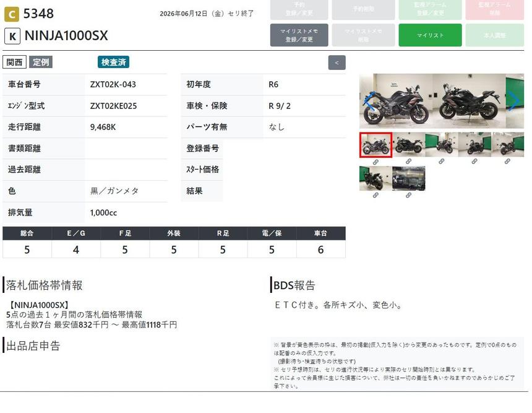This screenshot has width=532, height=413.
Task: Collapse panel with the gray < button
Action: (x=337, y=63)
